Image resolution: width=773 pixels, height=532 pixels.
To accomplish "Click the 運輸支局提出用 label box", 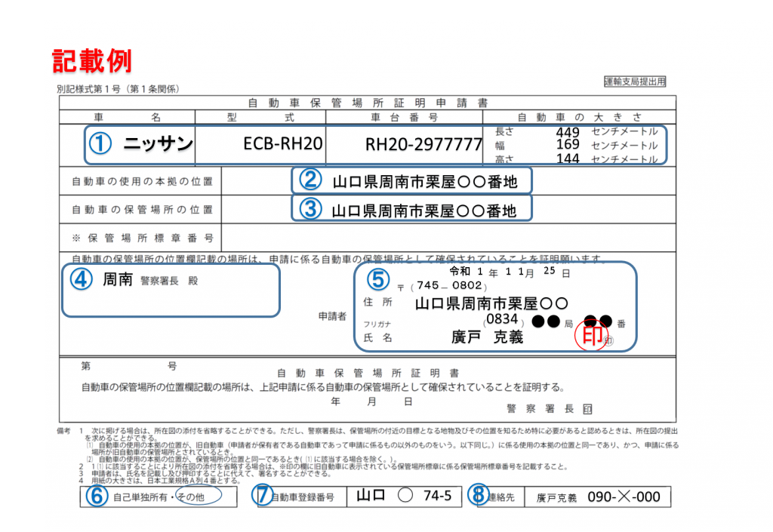I will pyautogui.click(x=635, y=81).
